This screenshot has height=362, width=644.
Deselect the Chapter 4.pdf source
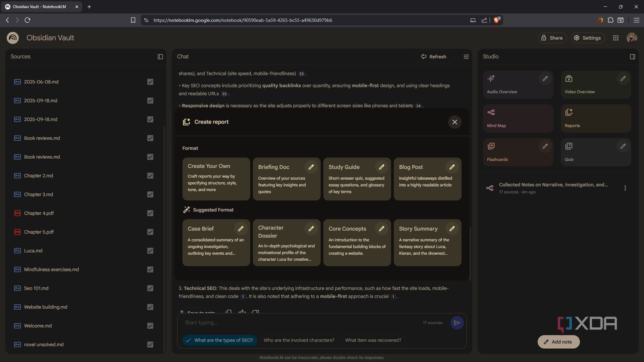point(150,213)
